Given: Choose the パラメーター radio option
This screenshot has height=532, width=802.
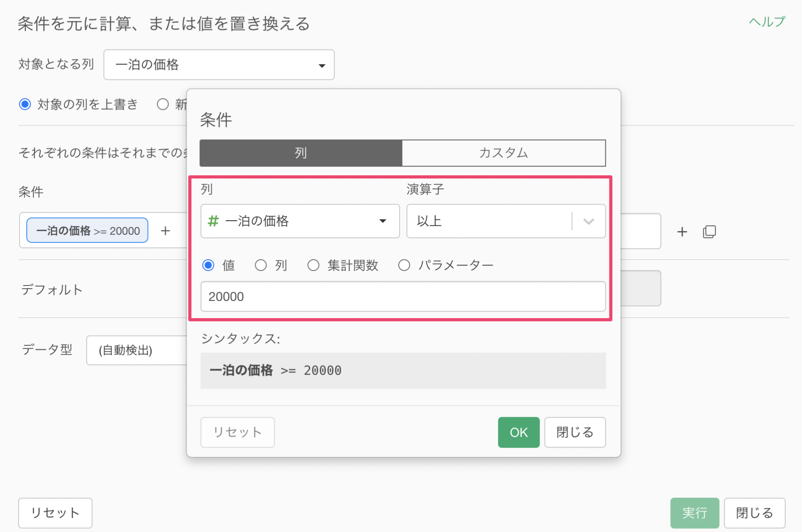Looking at the screenshot, I should [x=404, y=265].
